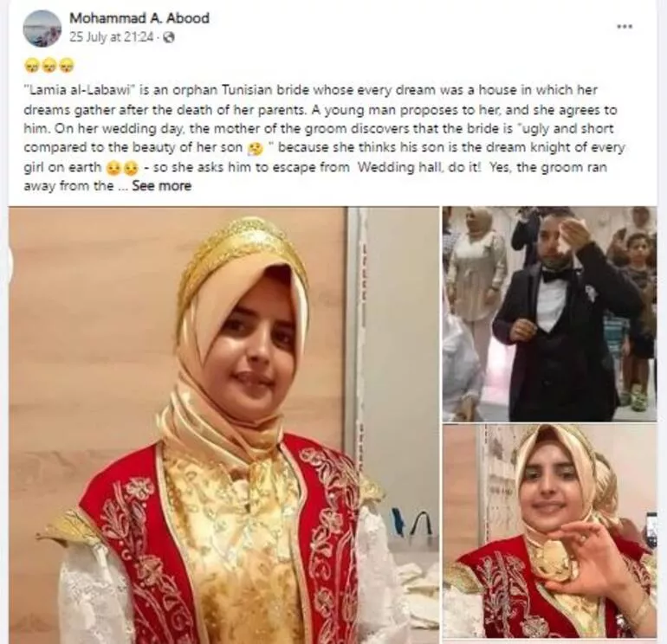Open Mohammad A. Abood's profile name link

click(x=139, y=18)
